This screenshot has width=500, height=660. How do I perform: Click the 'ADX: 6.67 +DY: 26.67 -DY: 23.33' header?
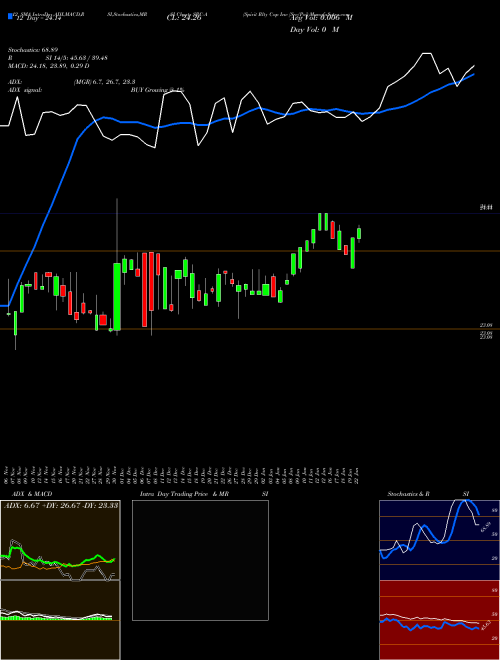pos(61,505)
